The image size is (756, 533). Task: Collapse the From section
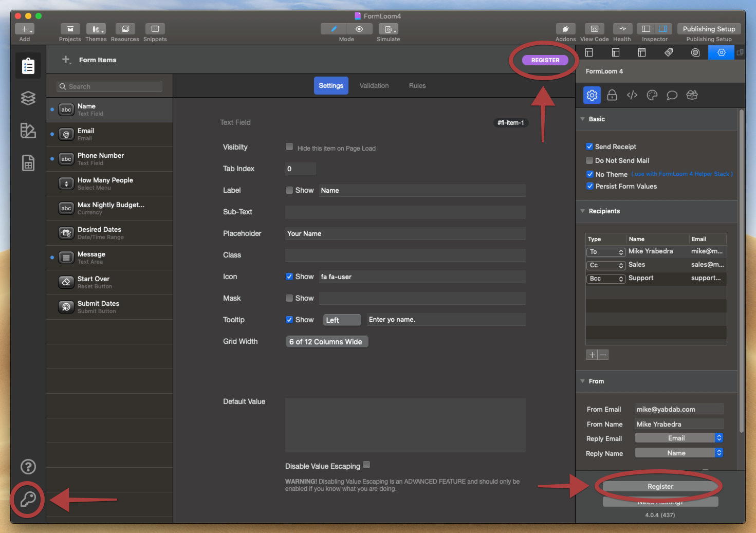(x=583, y=381)
